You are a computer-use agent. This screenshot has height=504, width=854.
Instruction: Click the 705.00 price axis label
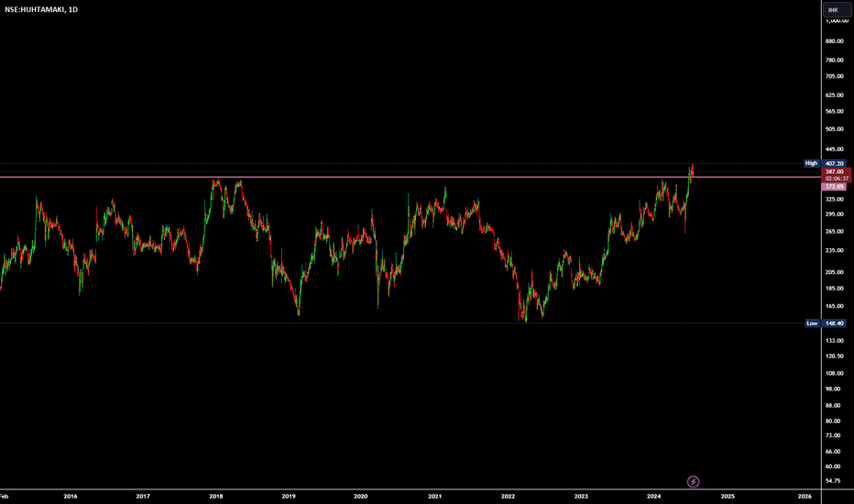[835, 76]
